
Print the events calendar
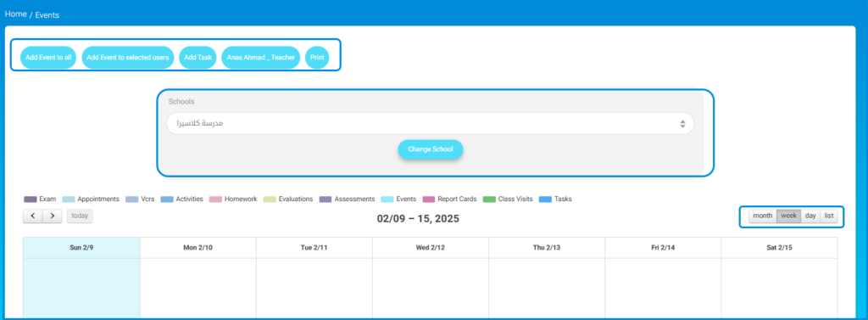tap(317, 58)
